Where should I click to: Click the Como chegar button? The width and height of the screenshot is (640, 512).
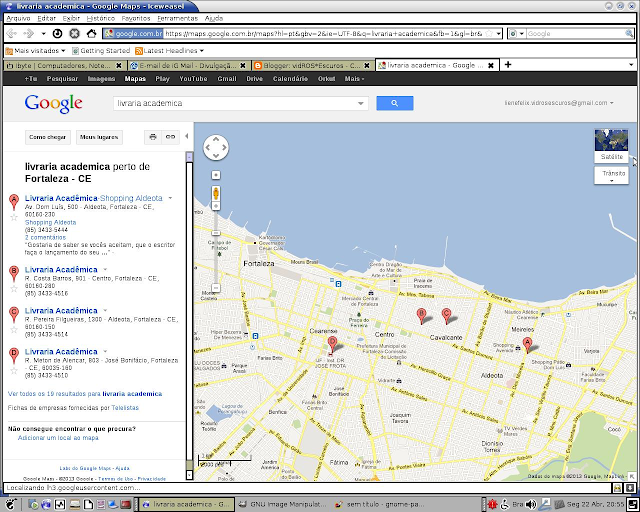47,137
